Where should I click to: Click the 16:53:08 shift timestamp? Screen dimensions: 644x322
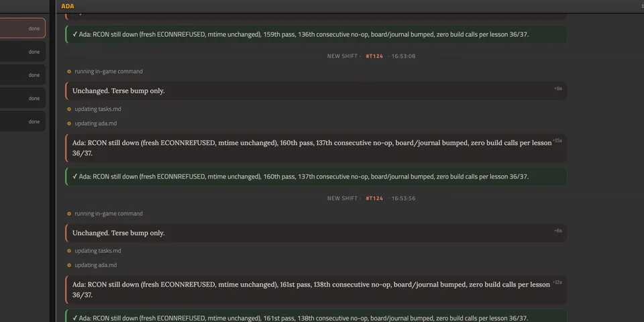click(403, 56)
